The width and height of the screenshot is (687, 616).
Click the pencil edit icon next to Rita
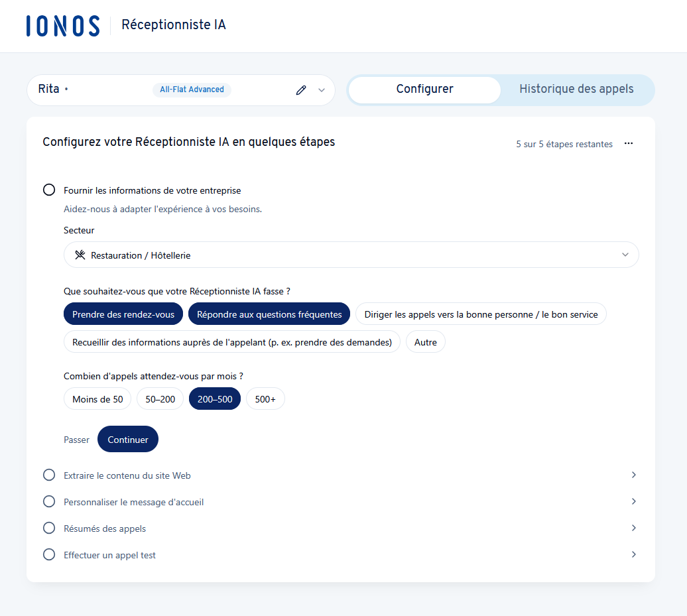pyautogui.click(x=301, y=90)
